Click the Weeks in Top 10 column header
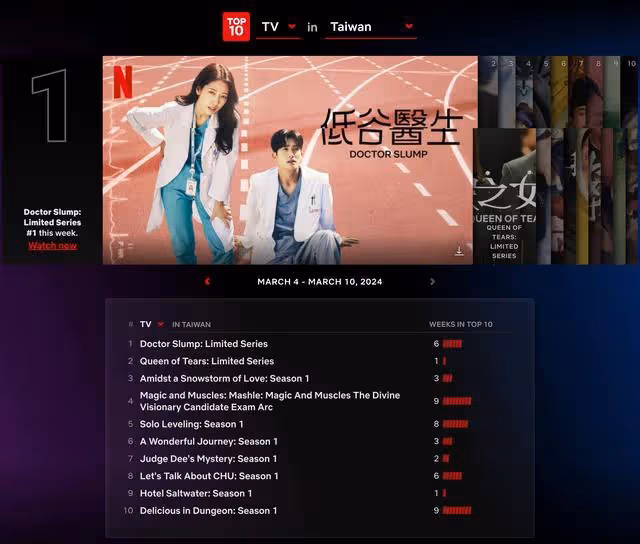The height and width of the screenshot is (544, 640). (x=460, y=324)
